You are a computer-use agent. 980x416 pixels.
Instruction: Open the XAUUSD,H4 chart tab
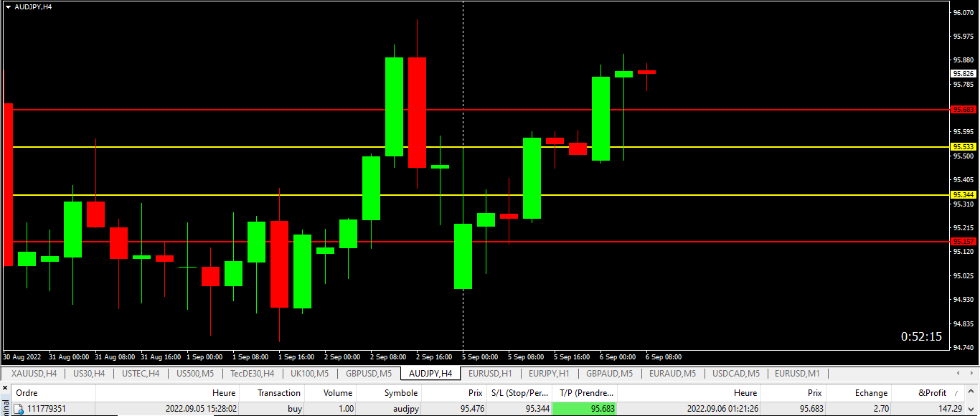34,374
